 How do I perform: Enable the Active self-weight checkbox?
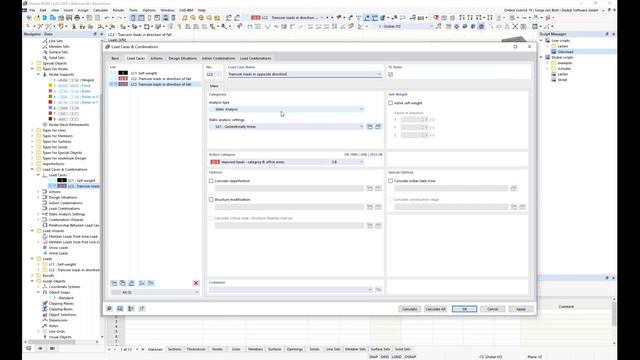click(x=391, y=103)
